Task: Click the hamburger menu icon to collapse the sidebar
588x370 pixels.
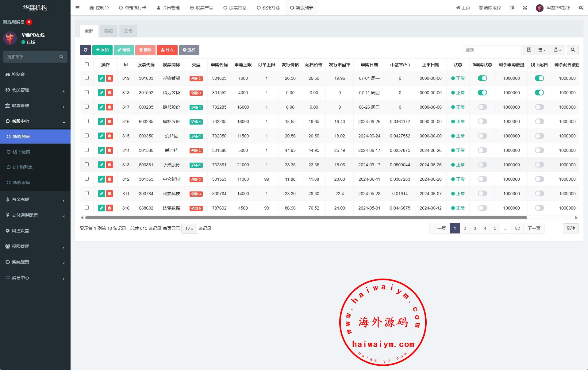Action: (x=78, y=8)
